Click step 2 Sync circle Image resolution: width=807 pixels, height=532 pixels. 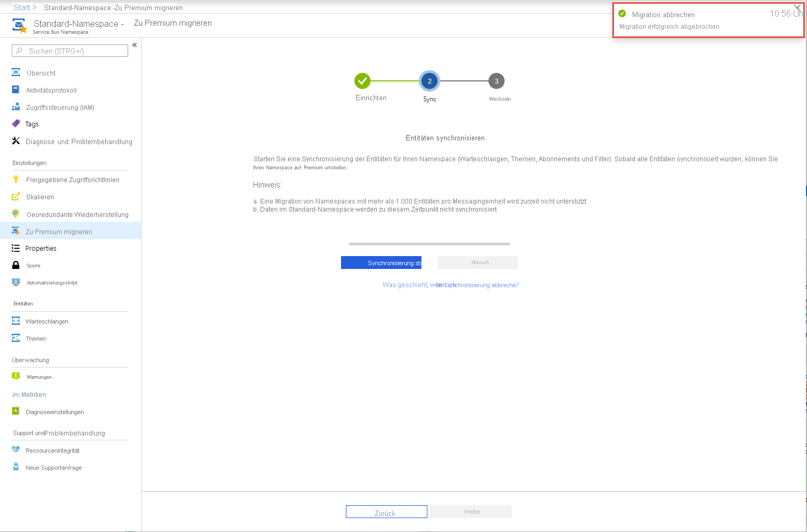430,81
